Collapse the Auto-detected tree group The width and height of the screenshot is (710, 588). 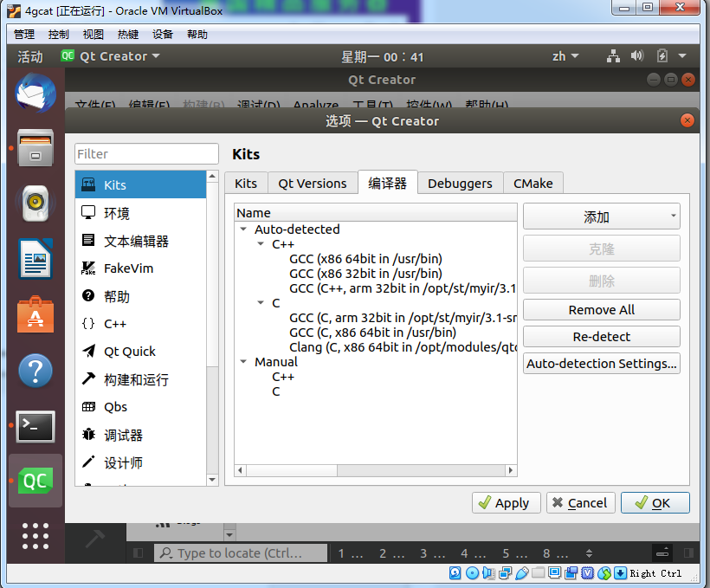click(x=243, y=229)
